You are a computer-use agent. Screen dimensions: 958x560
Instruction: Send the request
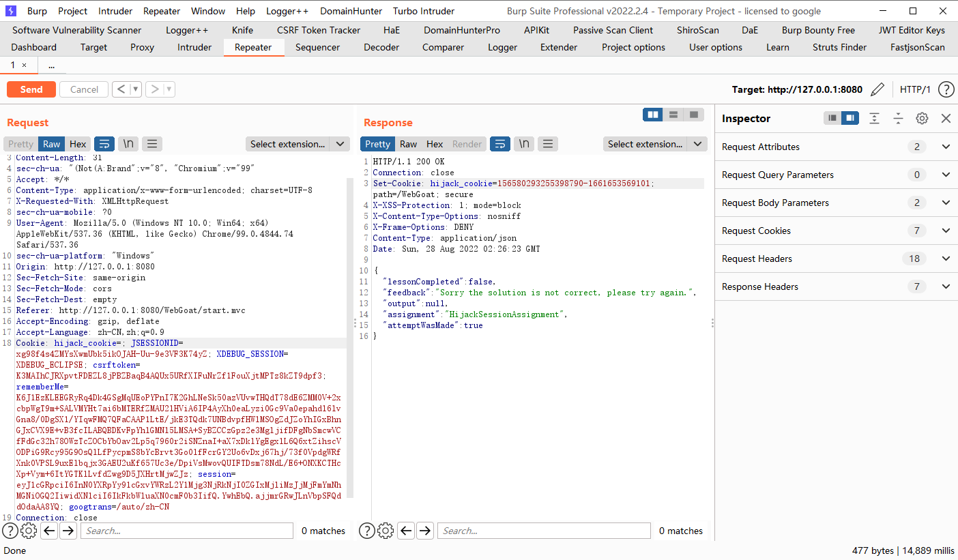(31, 89)
